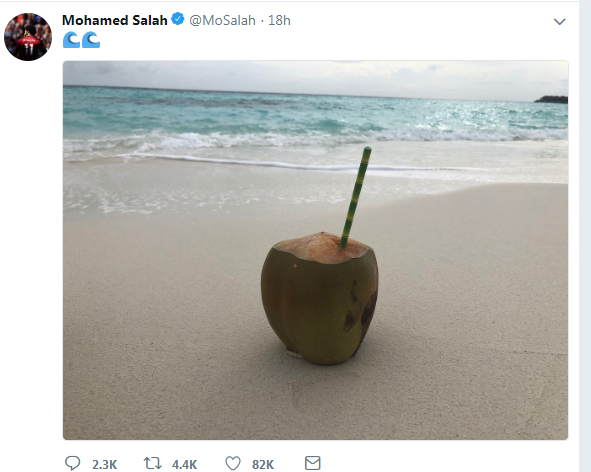This screenshot has width=591, height=472.
Task: Click the 18h timestamp link
Action: coord(279,20)
